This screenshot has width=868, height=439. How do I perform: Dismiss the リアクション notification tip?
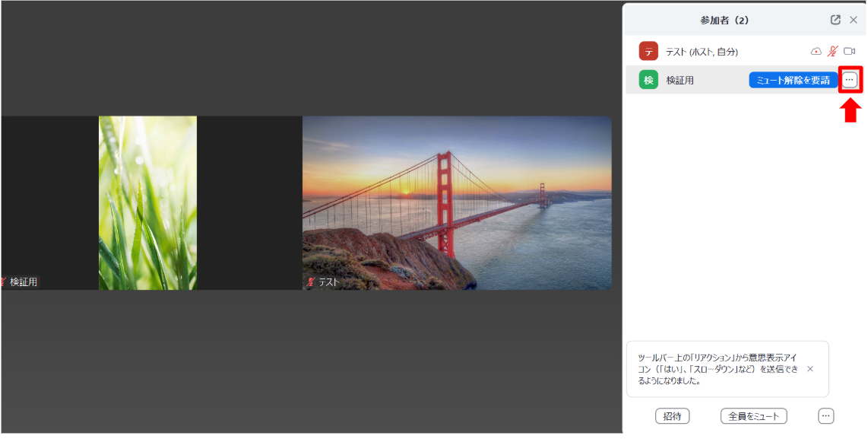(x=810, y=368)
